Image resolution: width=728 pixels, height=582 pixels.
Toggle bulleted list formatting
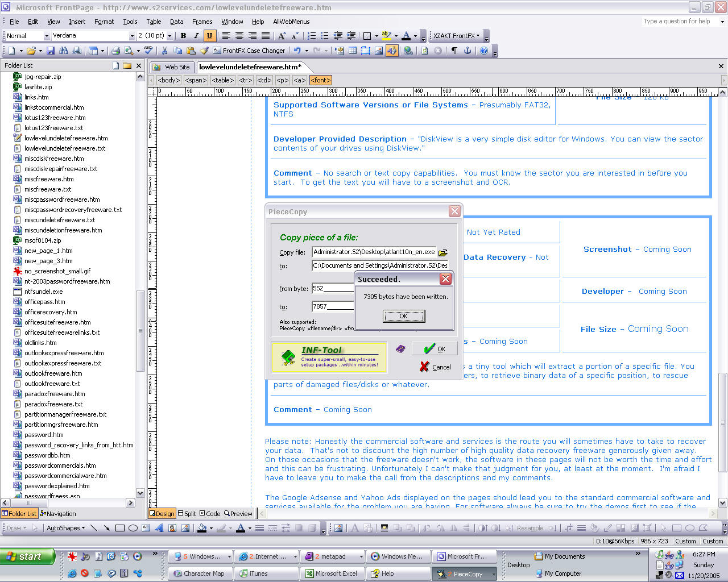[325, 36]
